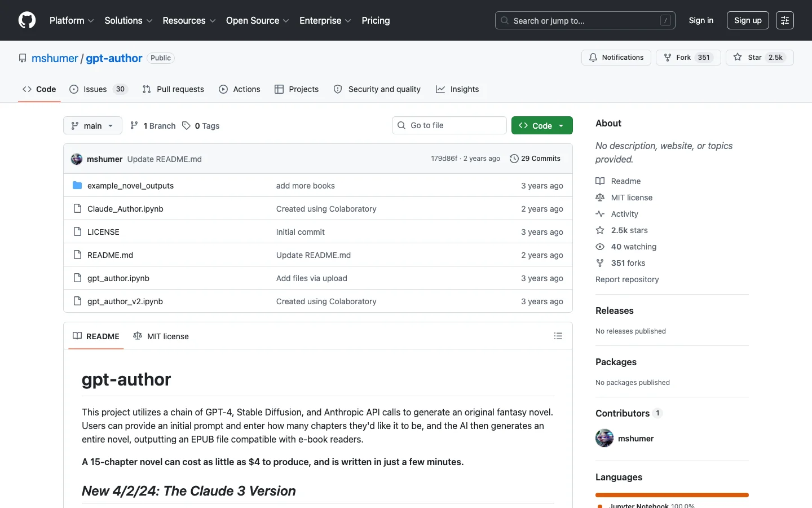
Task: Select the MIT license tab
Action: (161, 336)
